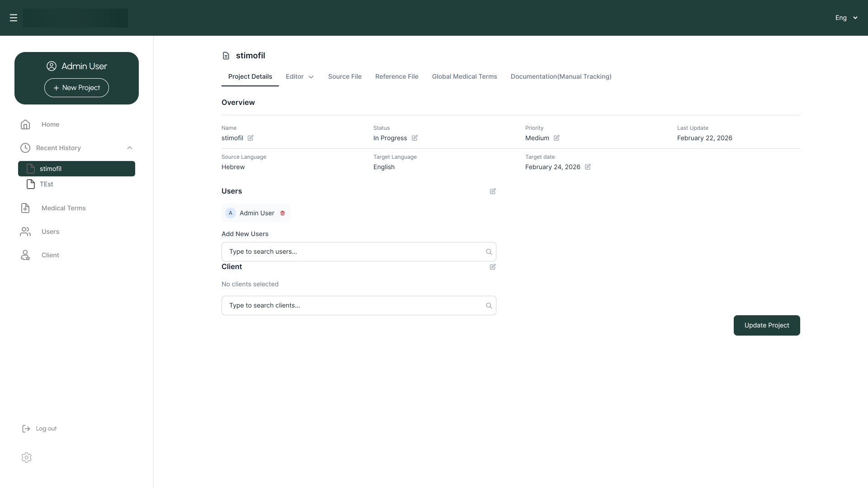The image size is (868, 488).
Task: Focus the Type to search users field
Action: pyautogui.click(x=359, y=251)
